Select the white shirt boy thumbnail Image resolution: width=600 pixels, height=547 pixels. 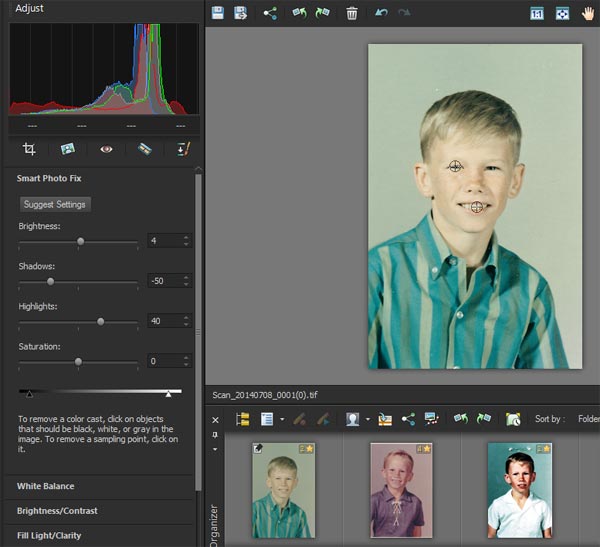tap(520, 490)
